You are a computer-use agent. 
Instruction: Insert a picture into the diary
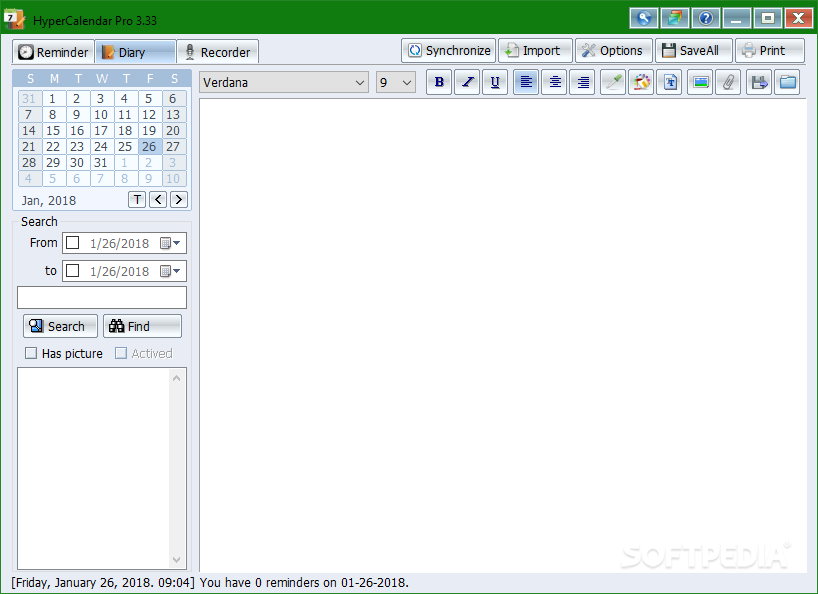coord(701,82)
